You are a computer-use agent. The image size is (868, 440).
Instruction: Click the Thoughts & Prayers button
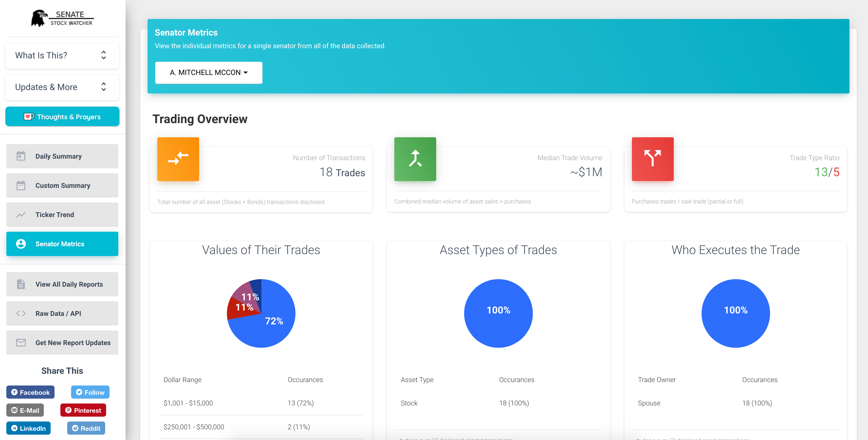click(62, 117)
